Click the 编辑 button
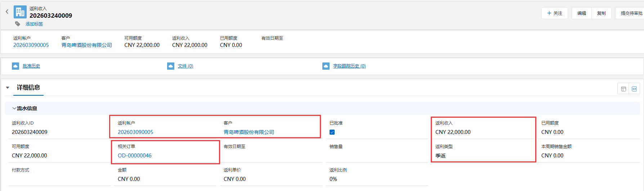The width and height of the screenshot is (644, 191). click(x=581, y=13)
